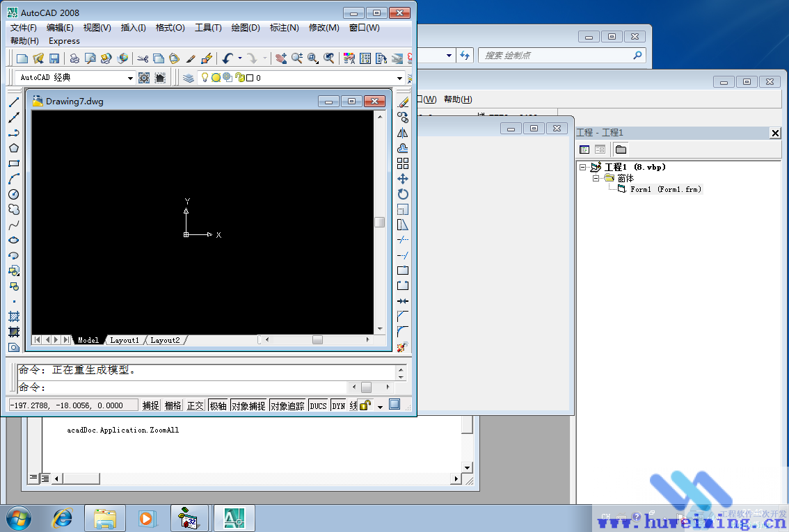Image resolution: width=789 pixels, height=532 pixels.
Task: Save the drawing using the floppy disk icon
Action: click(54, 59)
